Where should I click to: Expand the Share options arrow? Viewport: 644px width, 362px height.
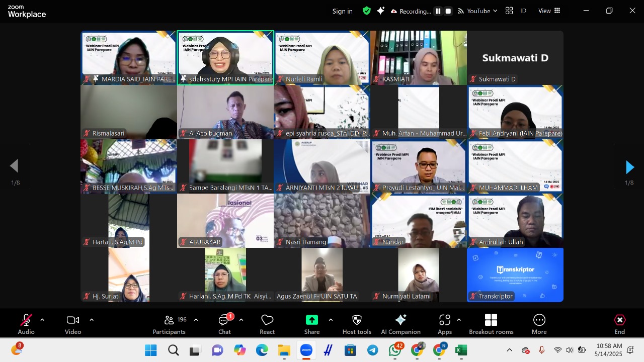(x=331, y=320)
